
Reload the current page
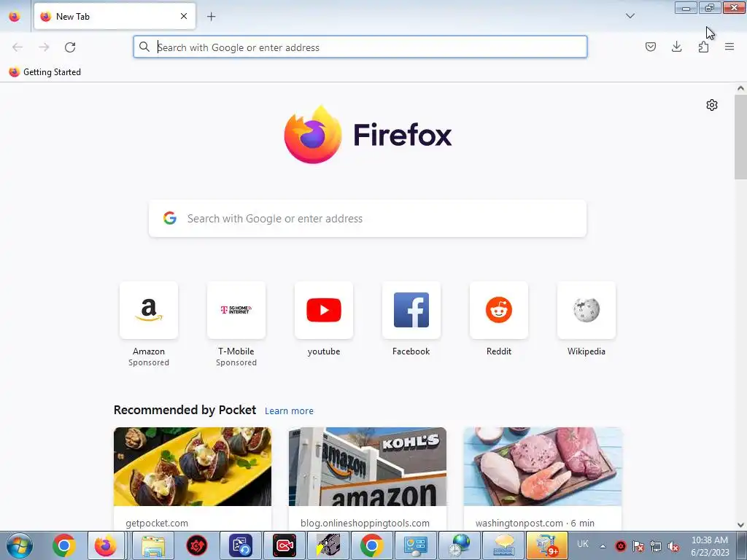(x=70, y=47)
